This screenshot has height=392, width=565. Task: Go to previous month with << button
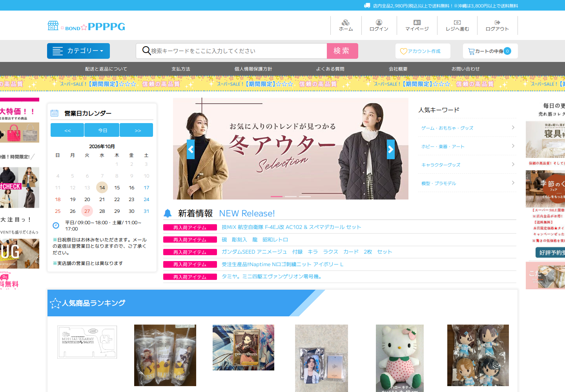(67, 130)
